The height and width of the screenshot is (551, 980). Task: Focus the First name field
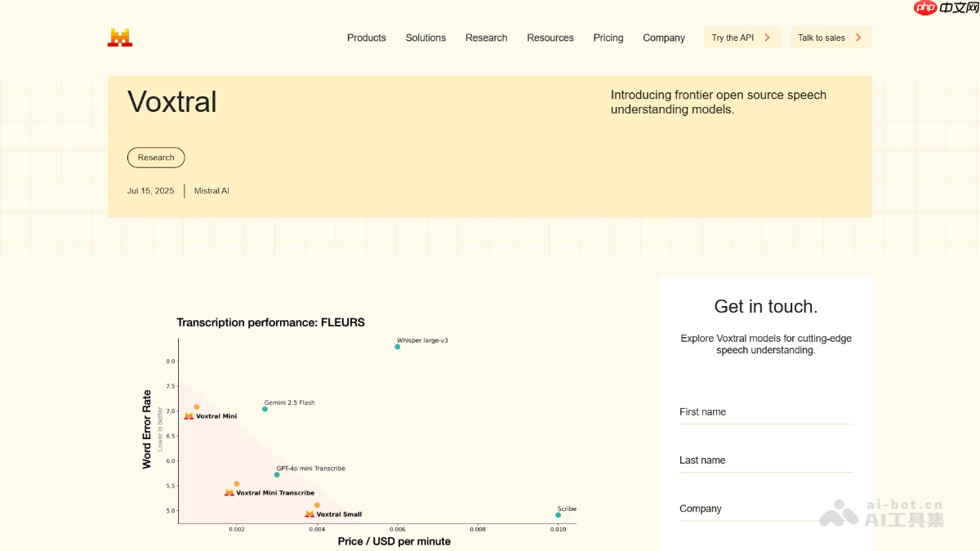tap(765, 412)
